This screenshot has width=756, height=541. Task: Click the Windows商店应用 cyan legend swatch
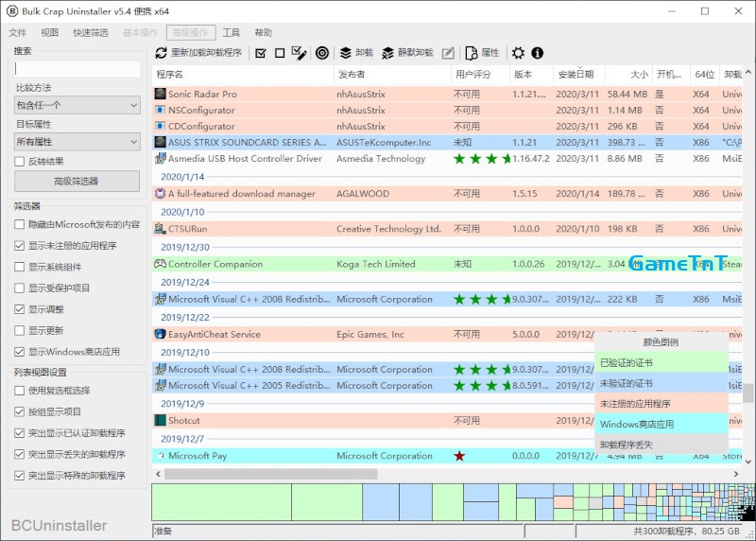(x=661, y=425)
